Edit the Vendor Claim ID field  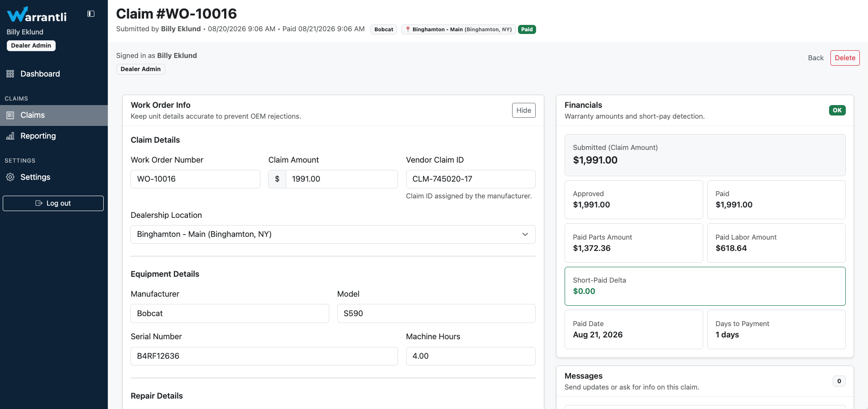(x=470, y=179)
